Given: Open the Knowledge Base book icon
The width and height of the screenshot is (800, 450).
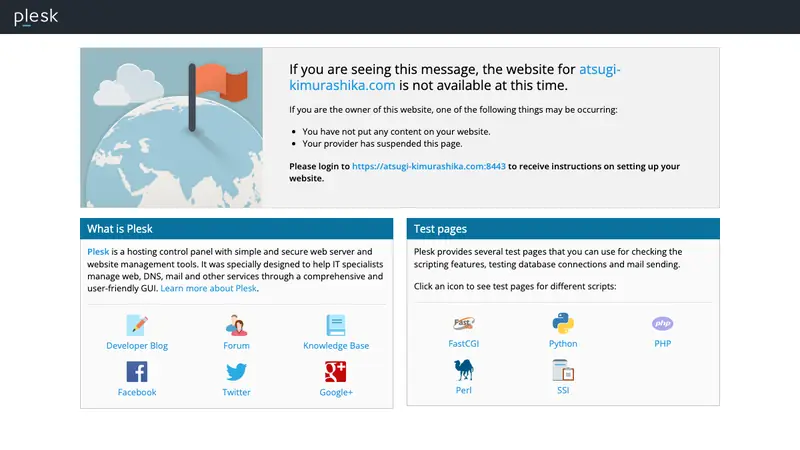Looking at the screenshot, I should click(x=336, y=325).
